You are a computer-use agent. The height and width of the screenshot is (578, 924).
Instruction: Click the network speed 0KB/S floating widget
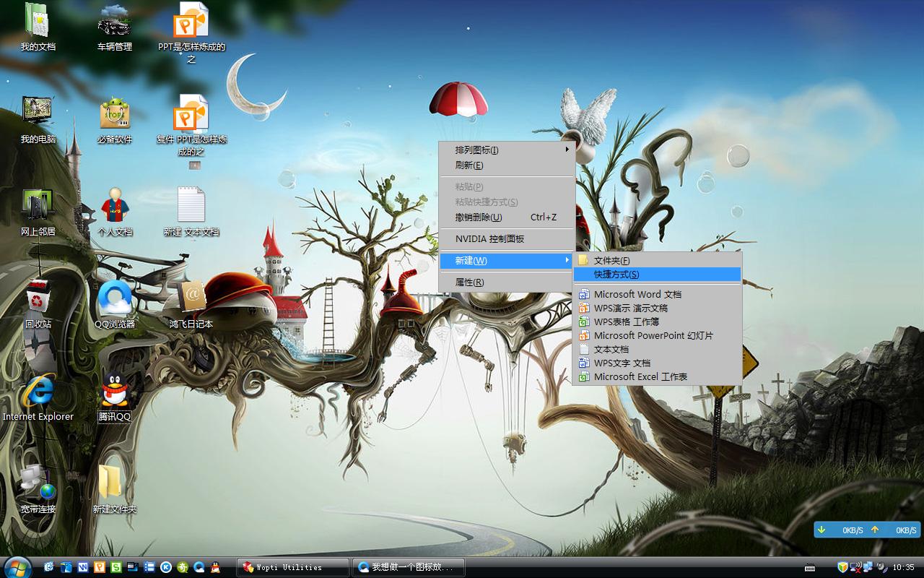867,530
